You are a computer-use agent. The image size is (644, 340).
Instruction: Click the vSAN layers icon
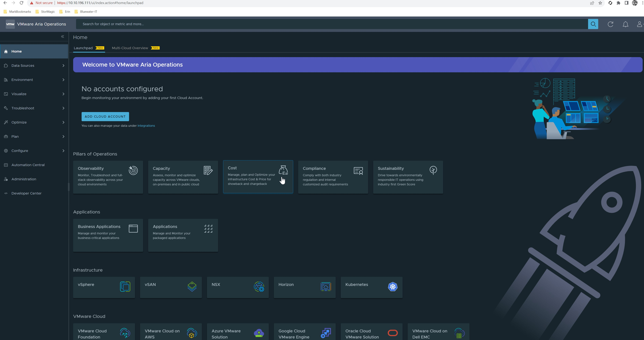[x=192, y=286]
